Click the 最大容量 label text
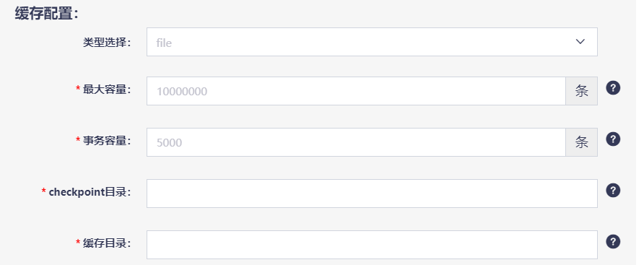Viewport: 644px width, 265px height. (x=107, y=89)
